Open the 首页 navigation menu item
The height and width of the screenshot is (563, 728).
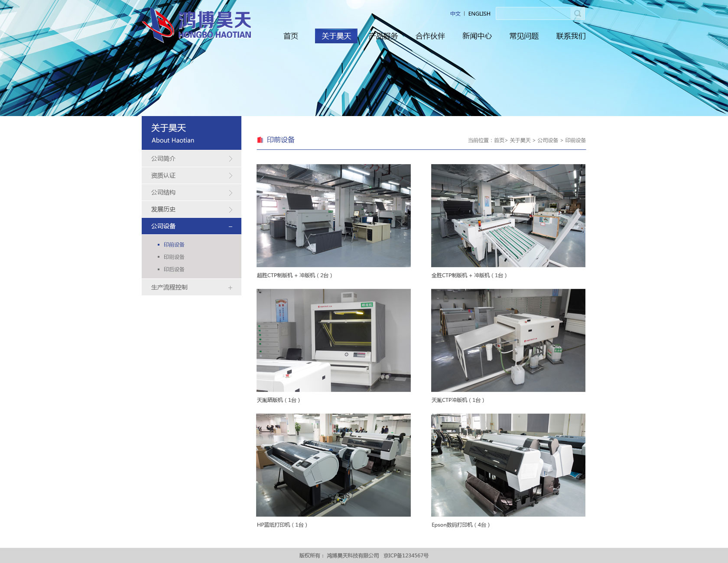point(290,36)
